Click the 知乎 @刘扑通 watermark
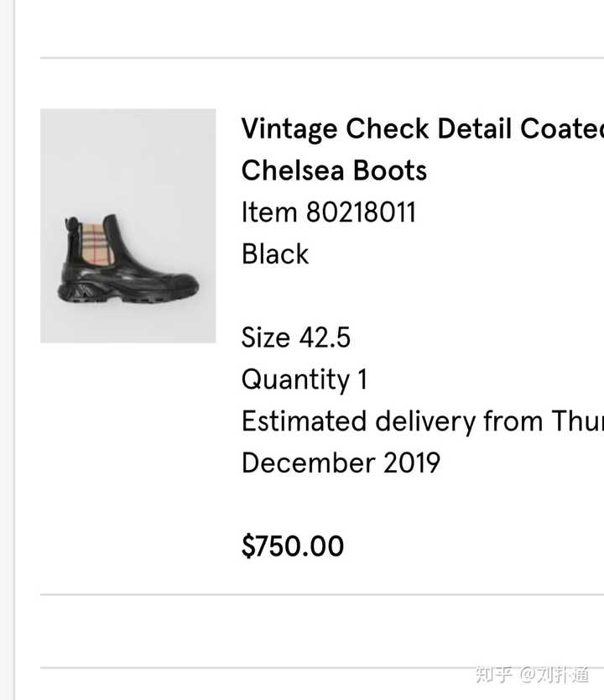 [x=532, y=675]
